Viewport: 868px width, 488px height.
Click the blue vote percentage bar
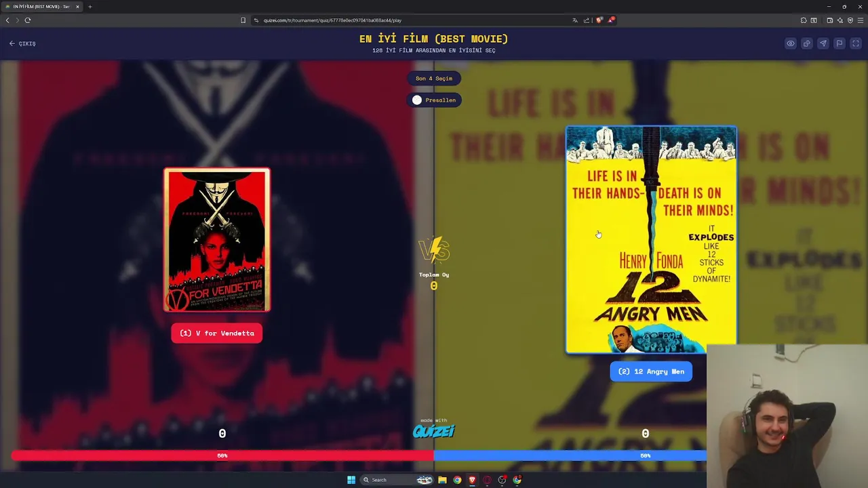tap(570, 455)
